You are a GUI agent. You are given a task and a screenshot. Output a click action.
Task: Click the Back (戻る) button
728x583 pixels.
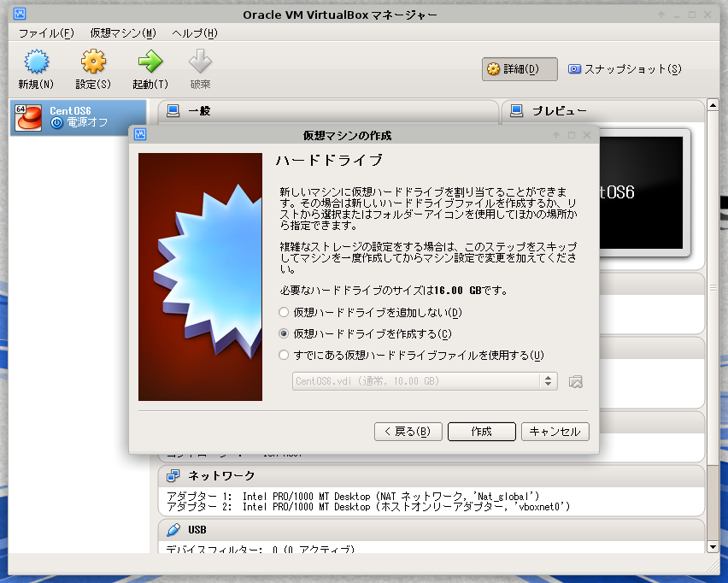coord(408,432)
